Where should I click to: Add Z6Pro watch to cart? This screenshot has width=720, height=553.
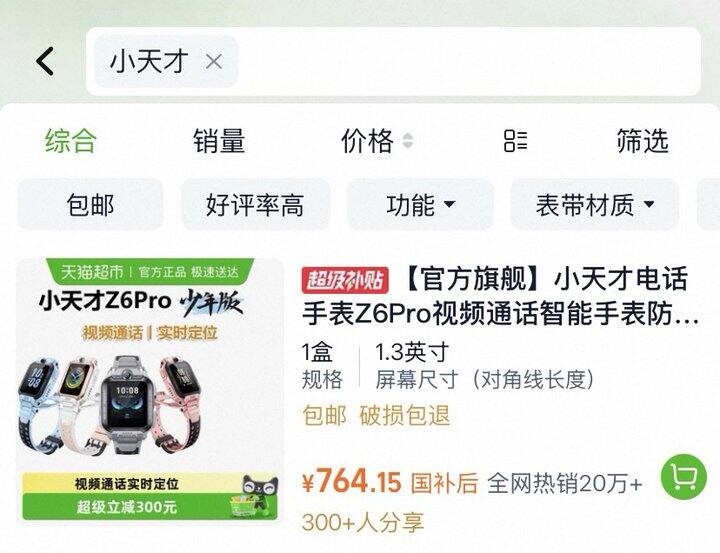(683, 477)
